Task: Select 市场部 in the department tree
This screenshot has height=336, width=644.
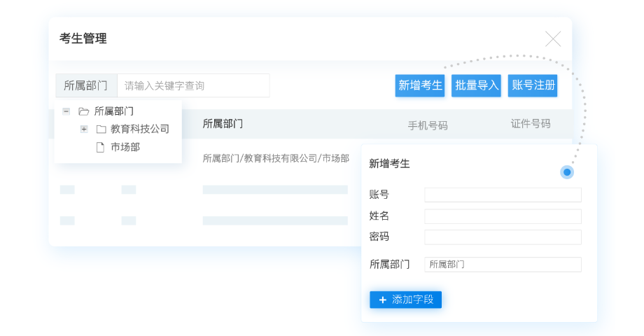Action: click(x=125, y=147)
